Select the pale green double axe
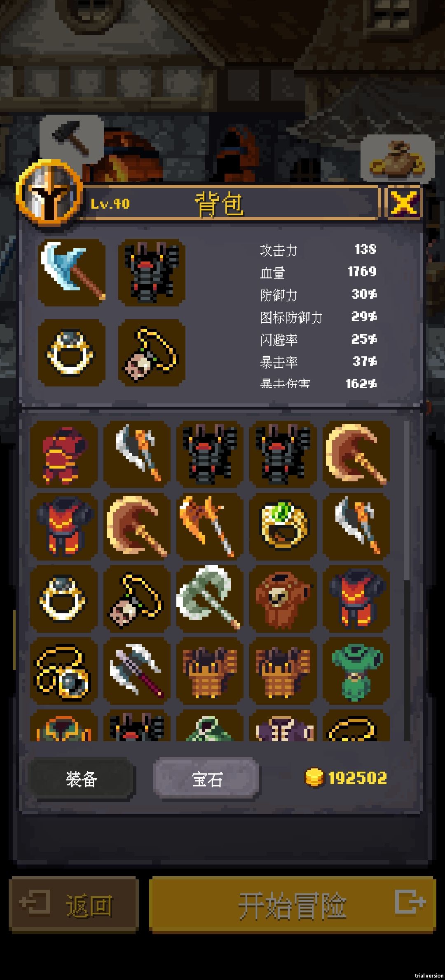The image size is (445, 980). coord(210,599)
